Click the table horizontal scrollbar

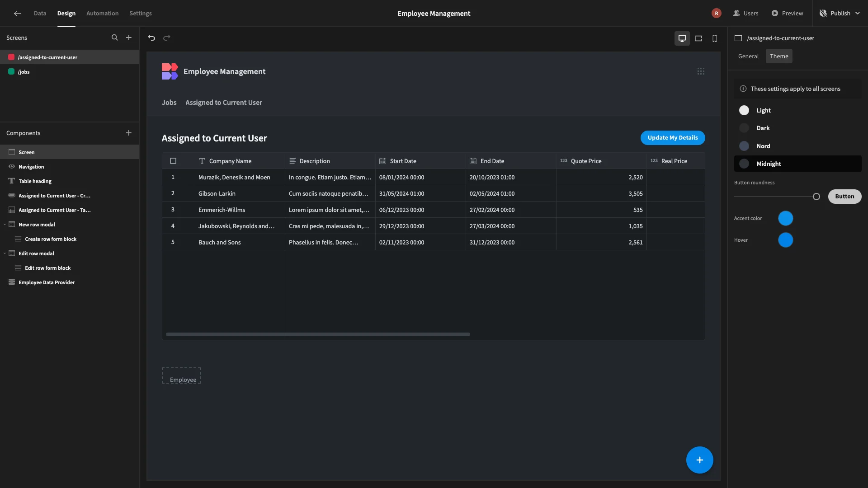318,334
